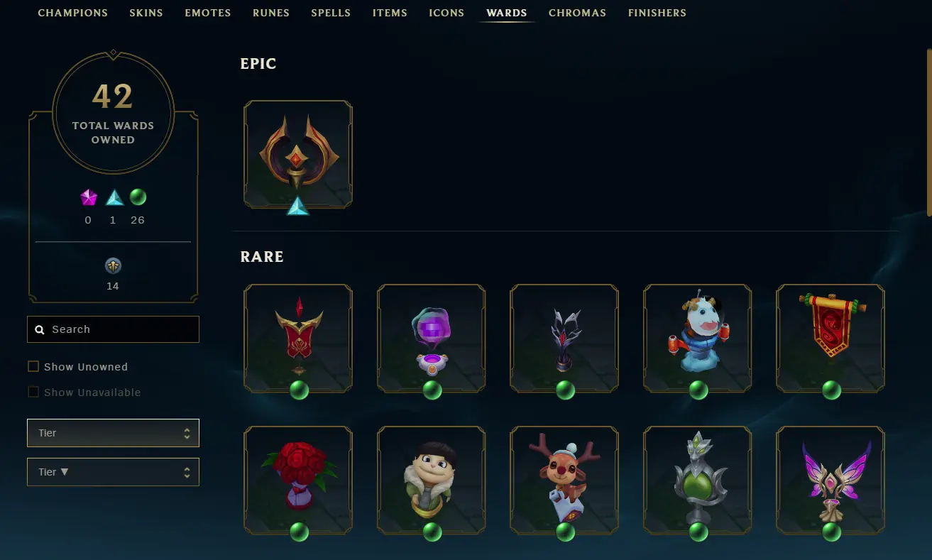Select the boy in parka ward
932x560 pixels.
[x=432, y=481]
